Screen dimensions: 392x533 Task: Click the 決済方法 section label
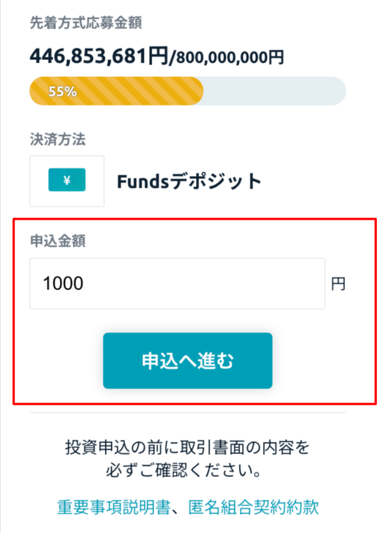coord(58,139)
